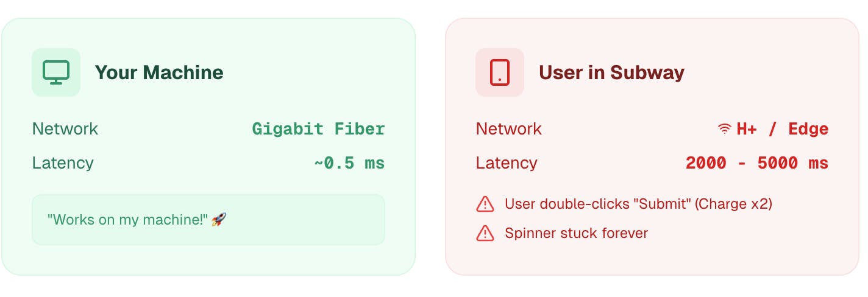Image resolution: width=868 pixels, height=297 pixels.
Task: Select the "User in Subway" heading
Action: (611, 72)
